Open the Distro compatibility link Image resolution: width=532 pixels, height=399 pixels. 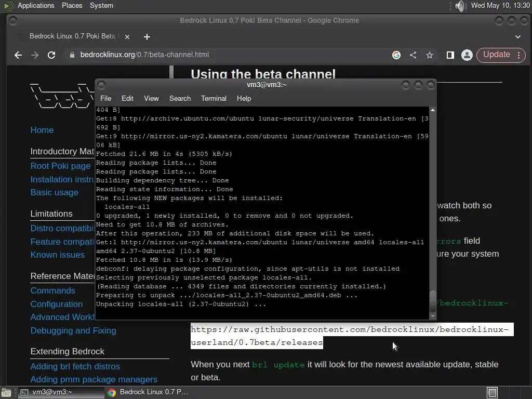click(63, 229)
